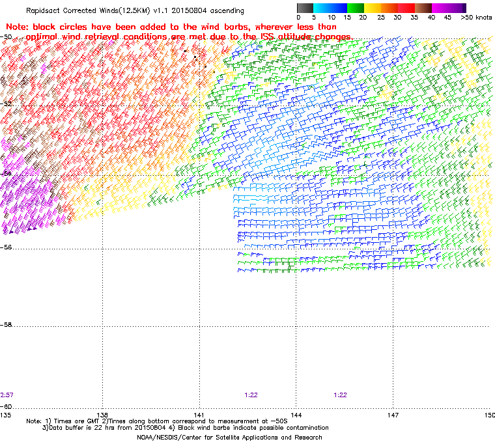495x448 pixels.
Task: Click the magenta 40-45 knots legend swatch
Action: point(440,8)
